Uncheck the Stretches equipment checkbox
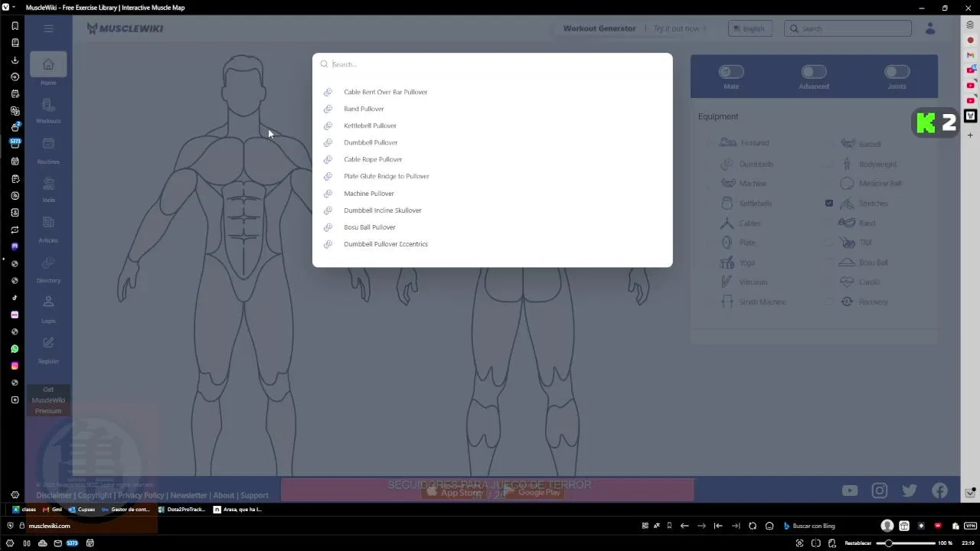 click(829, 204)
